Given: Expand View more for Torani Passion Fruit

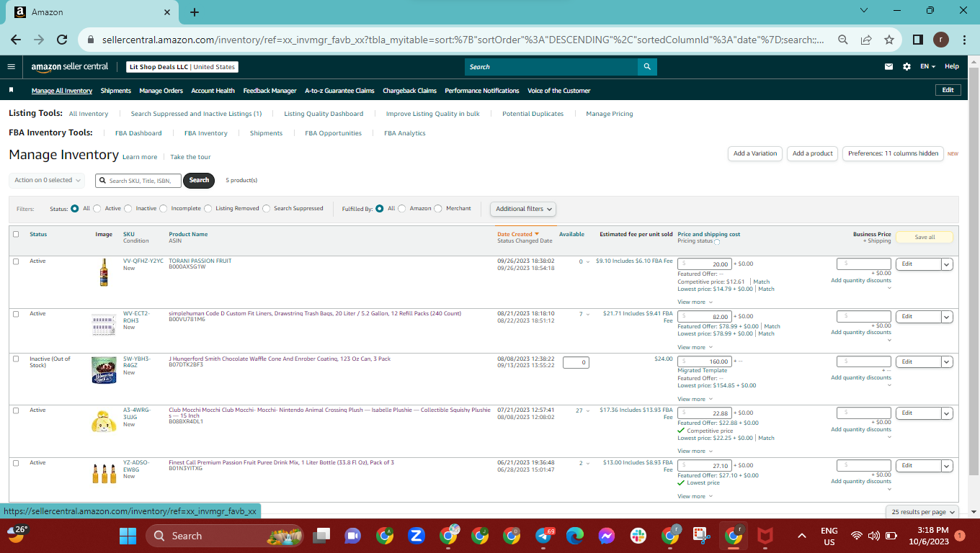Looking at the screenshot, I should pyautogui.click(x=695, y=302).
